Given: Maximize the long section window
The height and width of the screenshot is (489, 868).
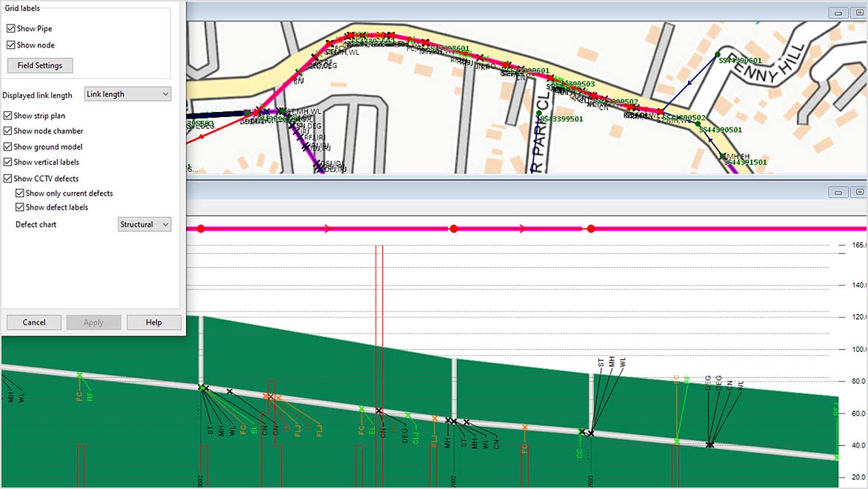Looking at the screenshot, I should coord(855,191).
